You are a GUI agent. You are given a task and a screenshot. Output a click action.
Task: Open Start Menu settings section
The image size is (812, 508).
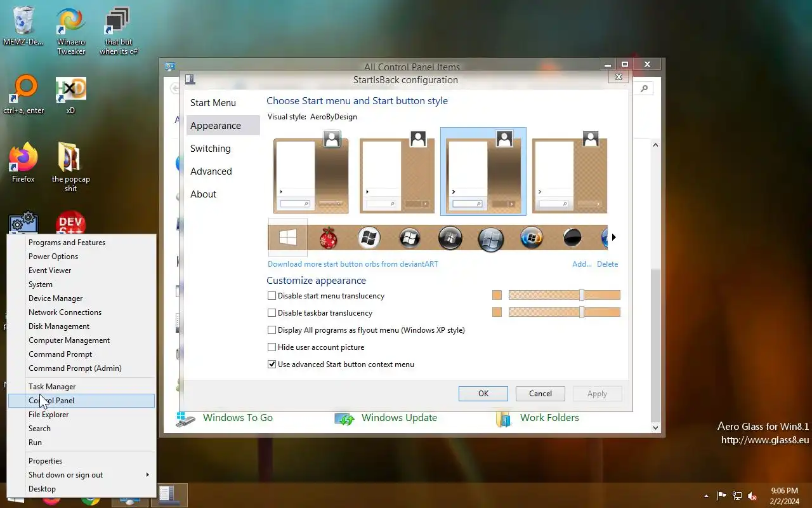click(223, 103)
